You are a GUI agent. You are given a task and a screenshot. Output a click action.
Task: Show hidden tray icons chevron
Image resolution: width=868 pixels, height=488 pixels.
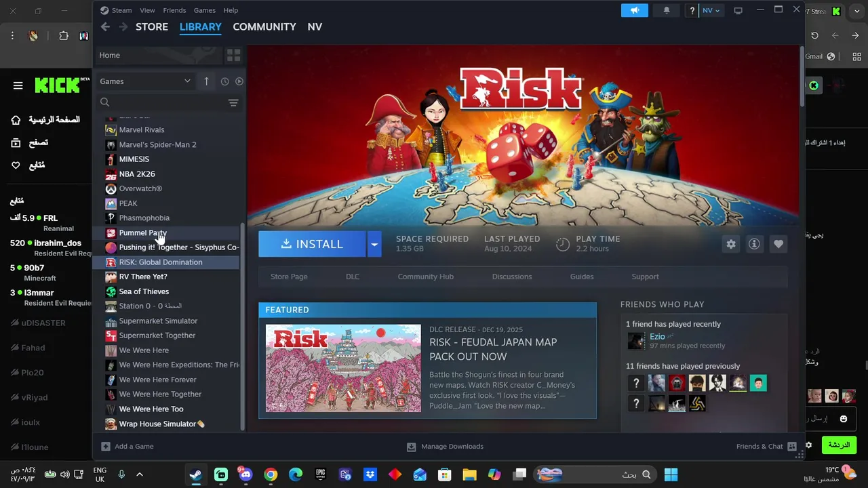coord(140,474)
